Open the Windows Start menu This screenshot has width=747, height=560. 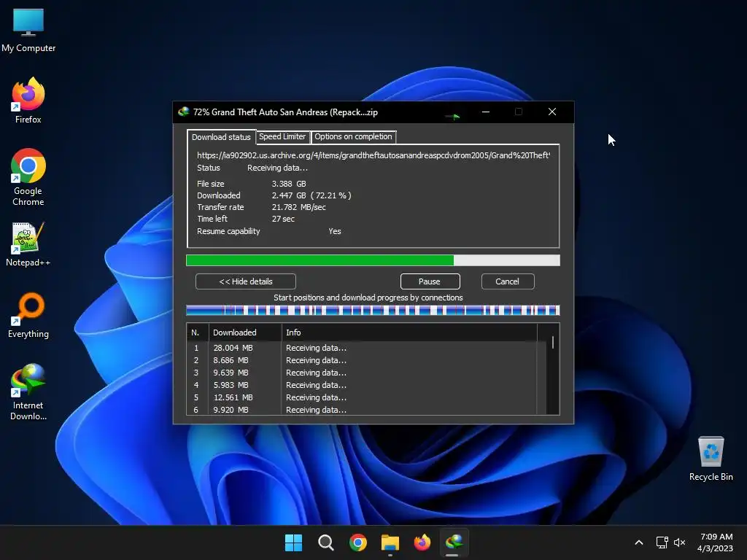pos(293,542)
